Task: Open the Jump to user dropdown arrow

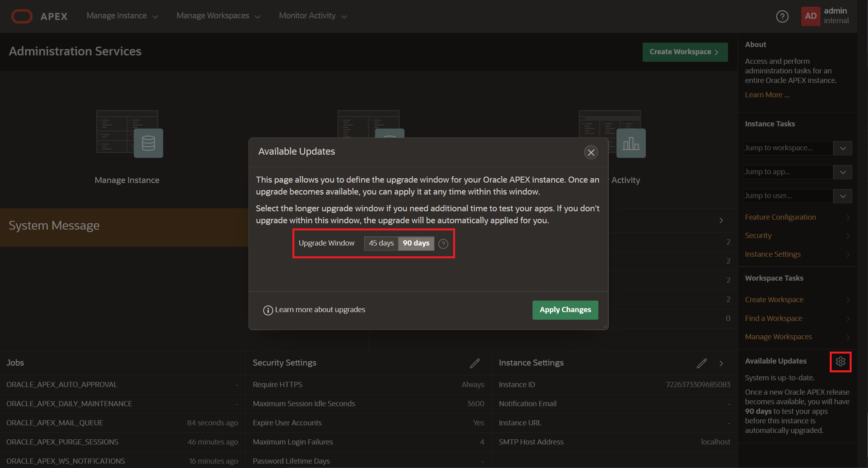Action: tap(842, 196)
